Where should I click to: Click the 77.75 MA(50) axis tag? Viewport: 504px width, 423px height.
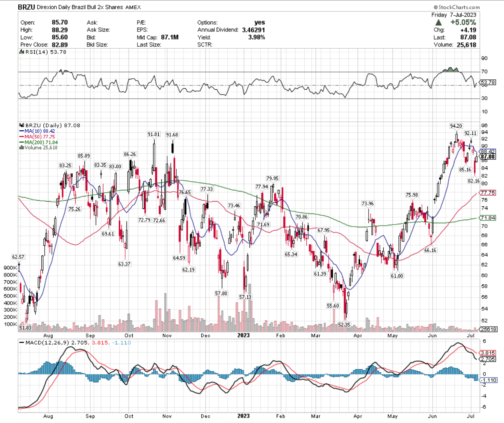[x=488, y=193]
